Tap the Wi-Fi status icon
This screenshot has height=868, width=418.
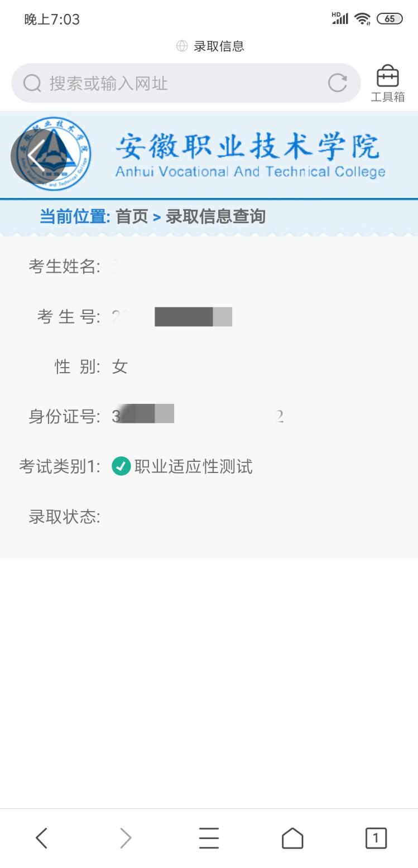point(362,19)
